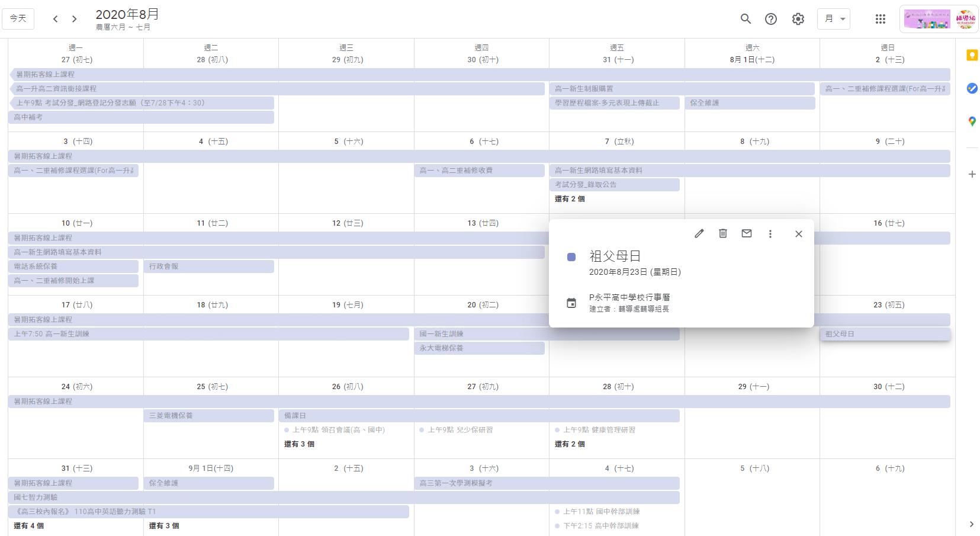Open Google Keep in side panel

pos(972,55)
